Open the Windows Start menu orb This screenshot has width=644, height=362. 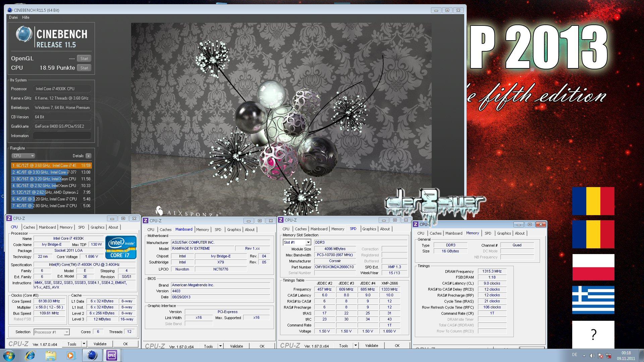pos(9,355)
